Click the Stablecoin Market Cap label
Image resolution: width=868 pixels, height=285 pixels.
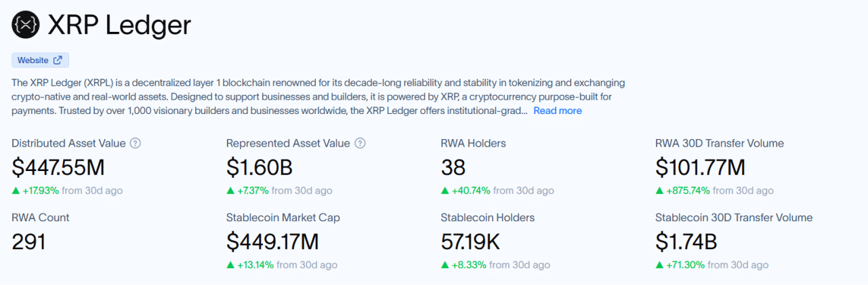[x=283, y=218]
